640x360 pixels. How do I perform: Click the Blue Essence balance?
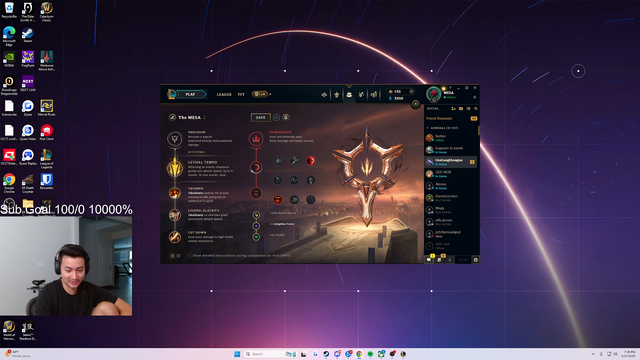point(396,98)
